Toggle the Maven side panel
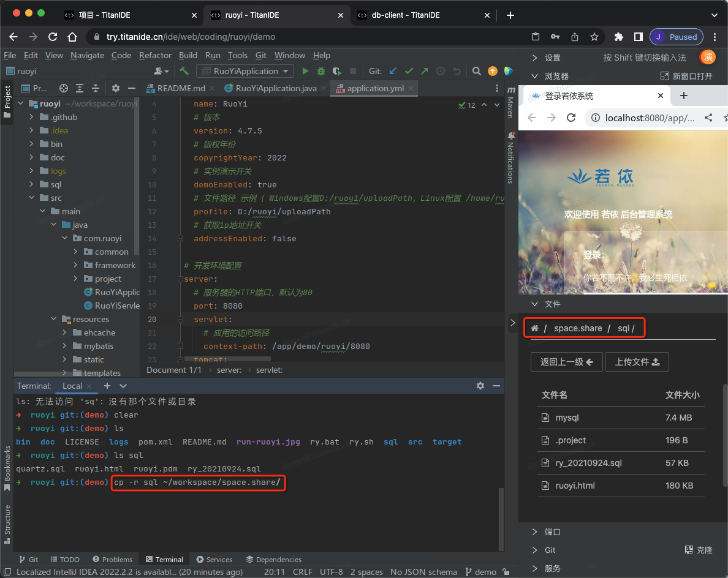This screenshot has height=578, width=728. 510,103
